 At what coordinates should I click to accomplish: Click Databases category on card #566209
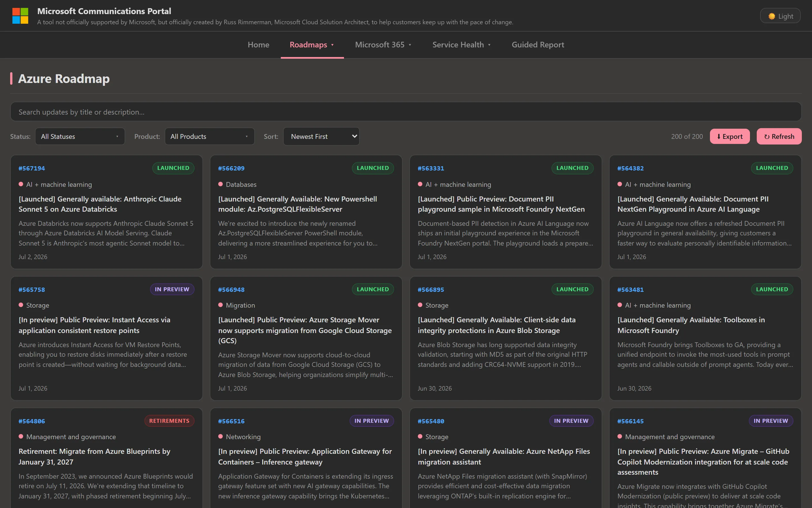[x=241, y=185]
